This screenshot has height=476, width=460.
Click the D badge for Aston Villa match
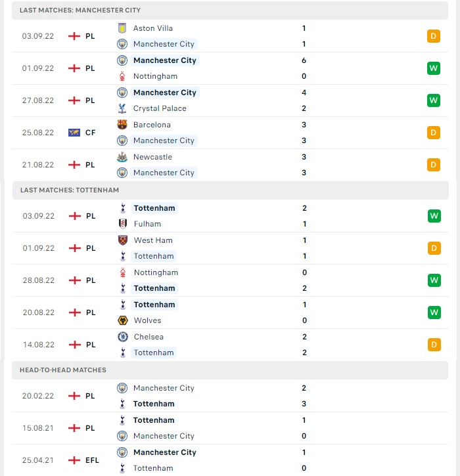click(x=434, y=36)
